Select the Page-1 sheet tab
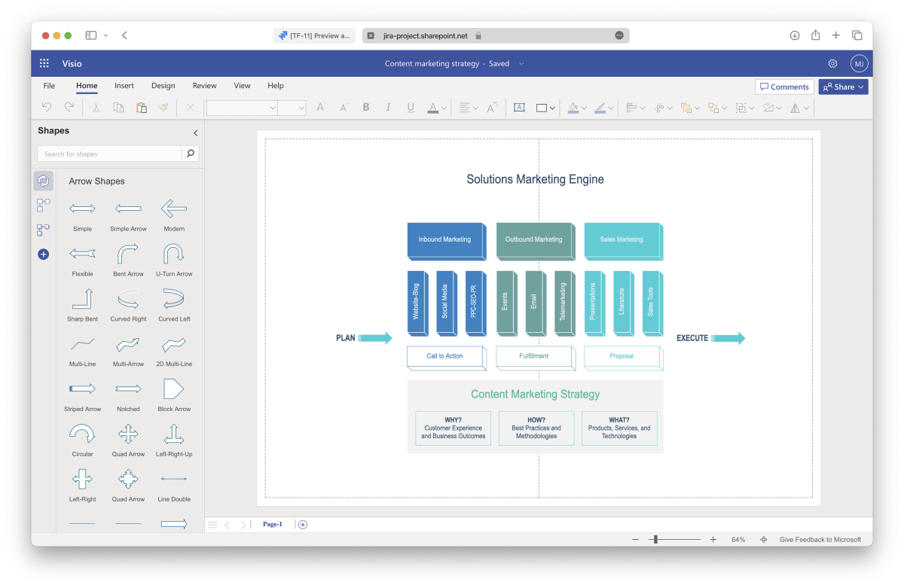 pyautogui.click(x=272, y=525)
